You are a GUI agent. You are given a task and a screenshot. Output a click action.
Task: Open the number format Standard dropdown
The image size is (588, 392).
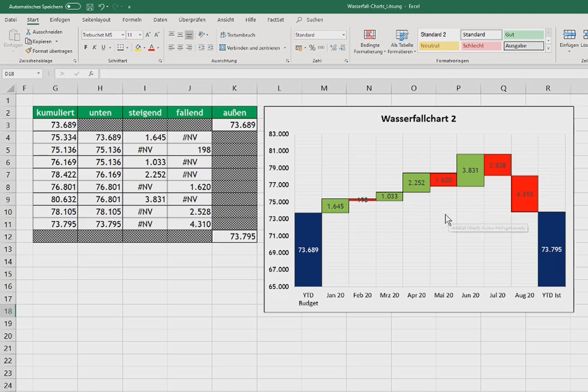343,35
